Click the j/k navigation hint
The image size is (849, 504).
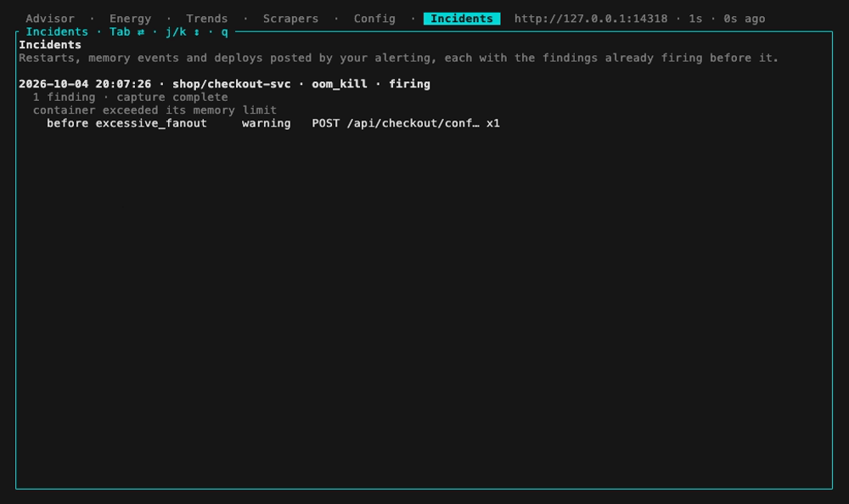pyautogui.click(x=183, y=32)
